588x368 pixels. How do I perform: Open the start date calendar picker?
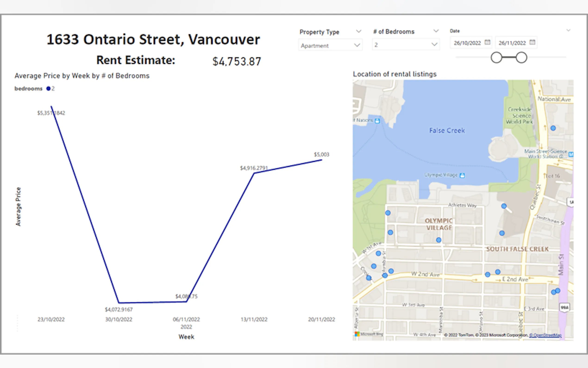487,42
